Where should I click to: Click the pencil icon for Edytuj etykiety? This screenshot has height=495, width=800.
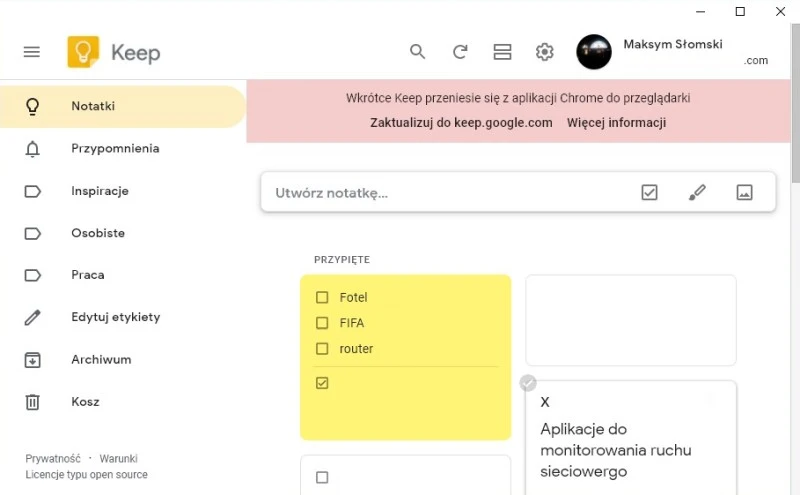tap(32, 317)
